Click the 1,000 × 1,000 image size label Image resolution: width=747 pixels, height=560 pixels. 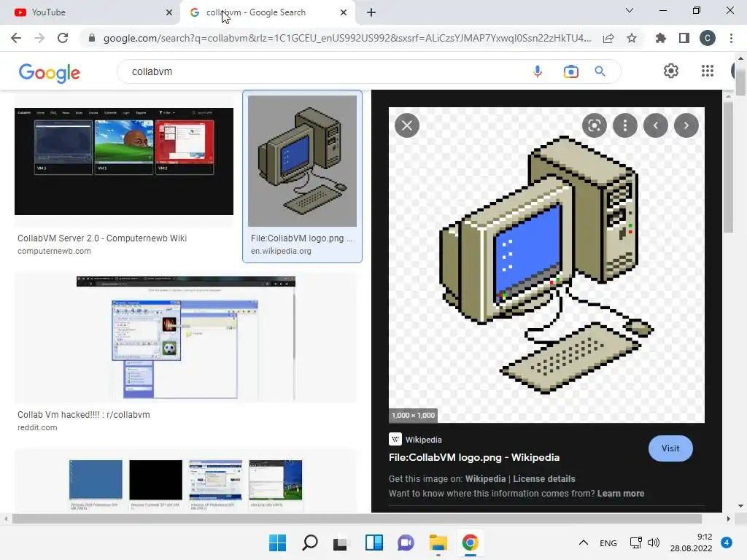coord(414,415)
